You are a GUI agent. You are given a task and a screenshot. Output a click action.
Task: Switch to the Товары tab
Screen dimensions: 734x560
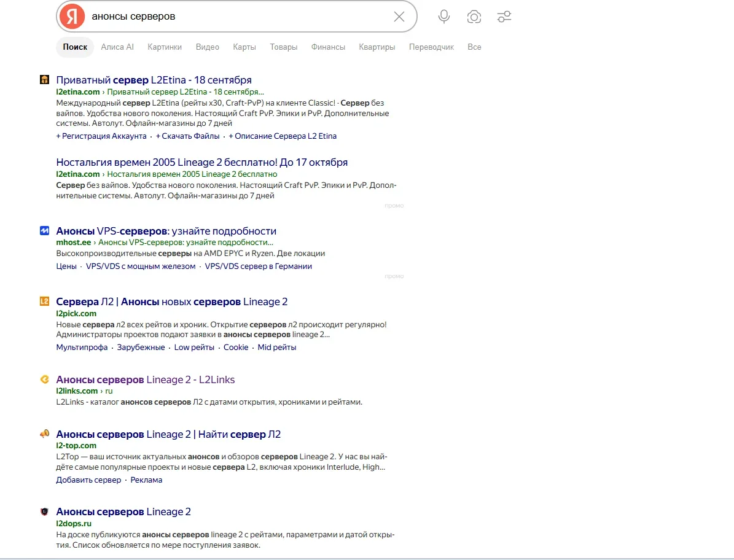[283, 47]
